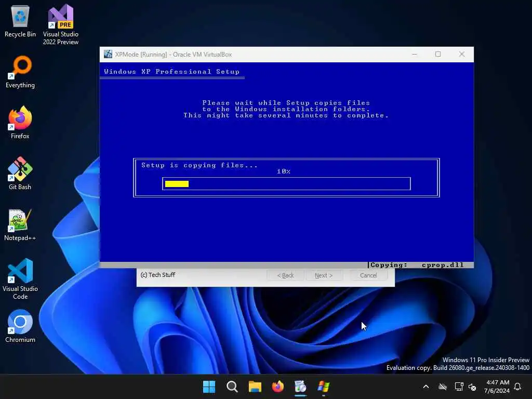The width and height of the screenshot is (532, 399).
Task: Open Firefox from the taskbar
Action: [x=277, y=387]
